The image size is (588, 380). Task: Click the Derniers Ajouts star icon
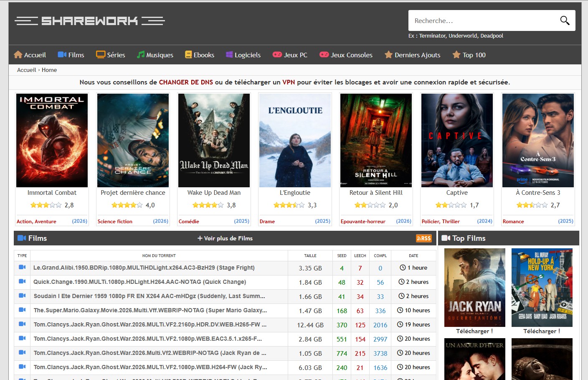pos(388,54)
